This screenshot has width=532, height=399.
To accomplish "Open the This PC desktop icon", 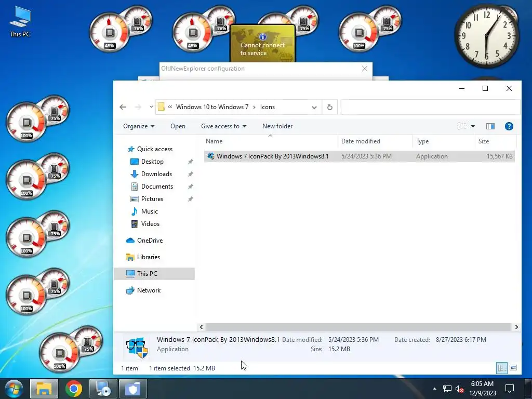I will pyautogui.click(x=20, y=22).
